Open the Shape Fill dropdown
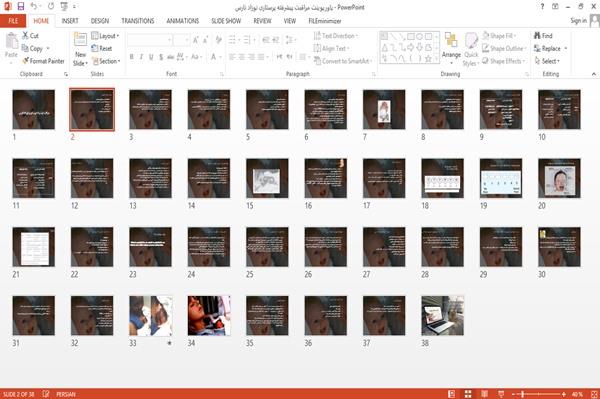Image resolution: width=600 pixels, height=399 pixels. (x=499, y=36)
